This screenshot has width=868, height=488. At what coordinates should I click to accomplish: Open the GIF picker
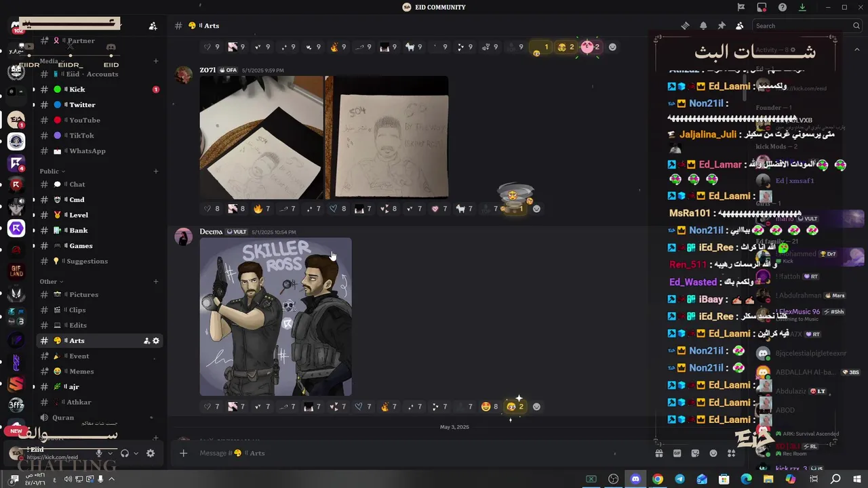coord(677,453)
